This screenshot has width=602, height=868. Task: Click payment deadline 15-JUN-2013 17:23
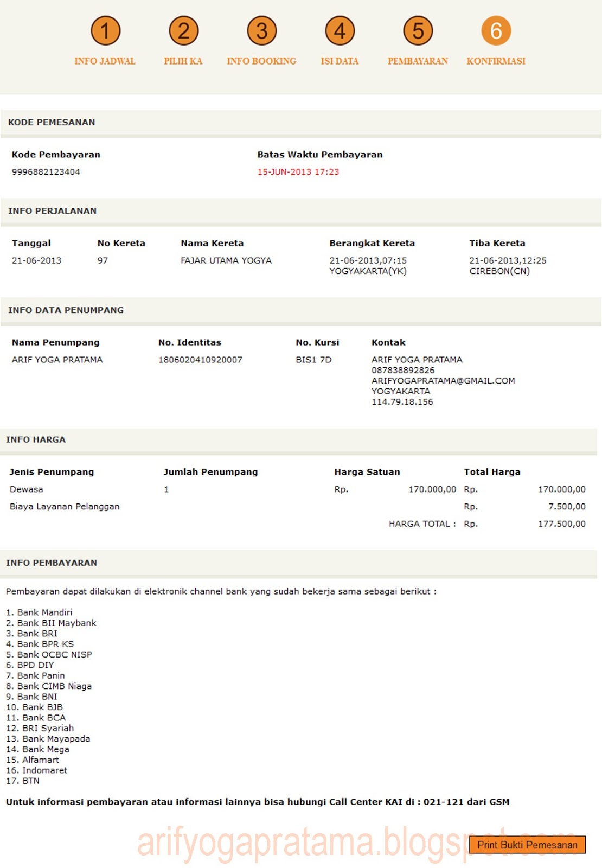(298, 172)
